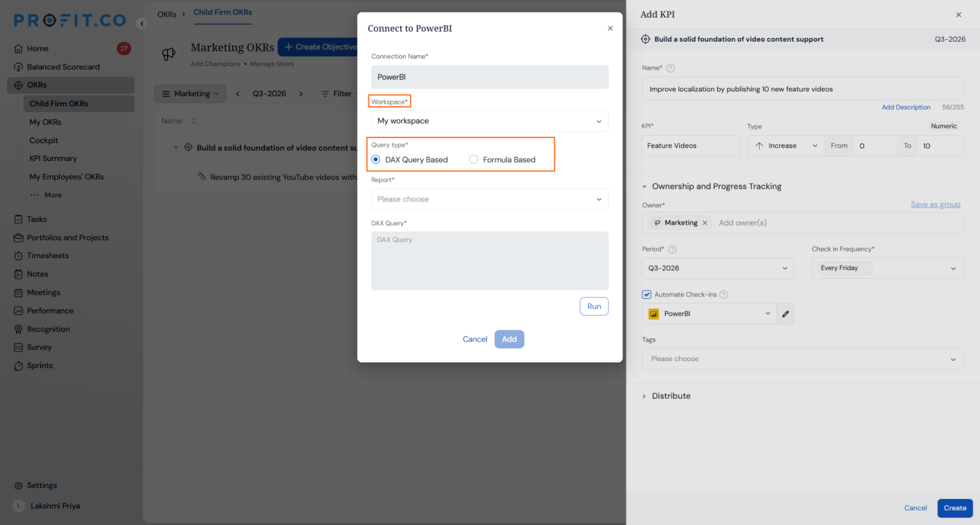Viewport: 980px width, 525px height.
Task: Click the DAX Query text area
Action: pos(490,261)
